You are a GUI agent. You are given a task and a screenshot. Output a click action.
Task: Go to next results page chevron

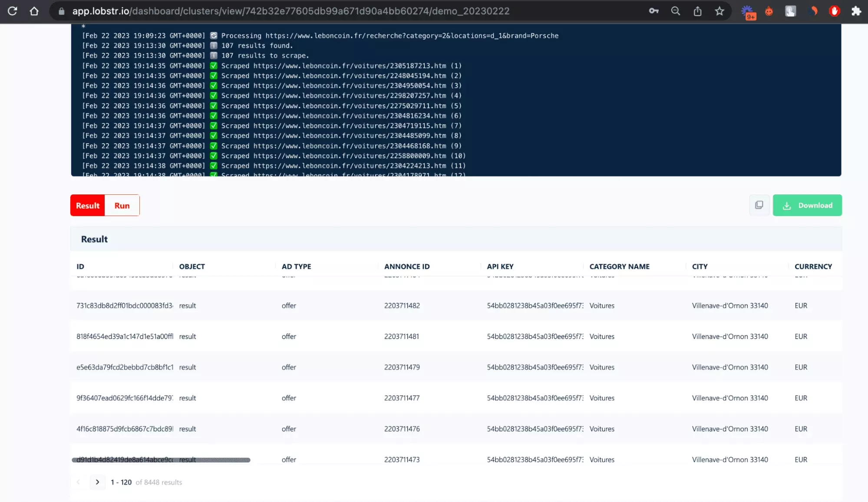tap(97, 482)
